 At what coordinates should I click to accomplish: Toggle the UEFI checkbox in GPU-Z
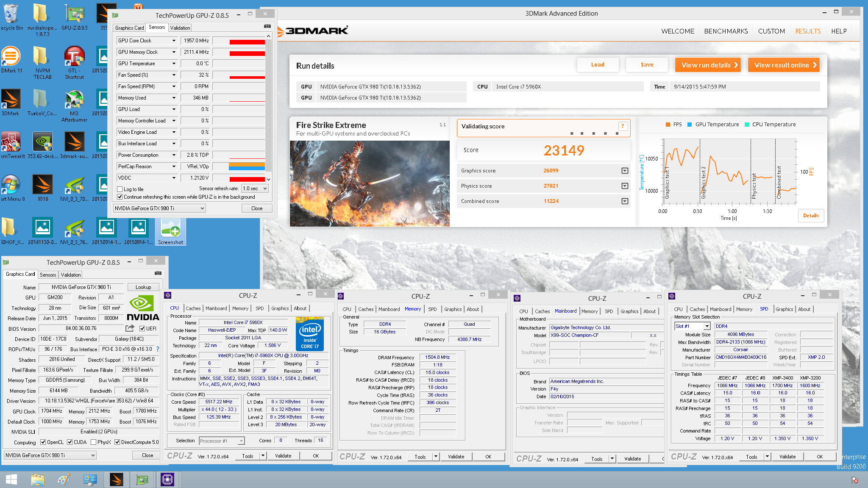point(142,328)
